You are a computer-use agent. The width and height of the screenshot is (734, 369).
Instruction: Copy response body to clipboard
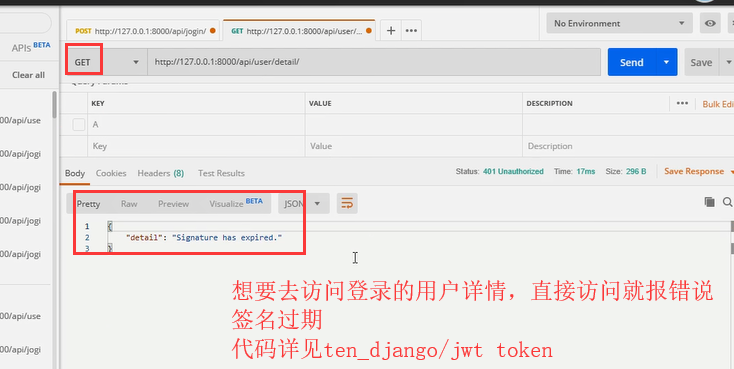(x=709, y=202)
